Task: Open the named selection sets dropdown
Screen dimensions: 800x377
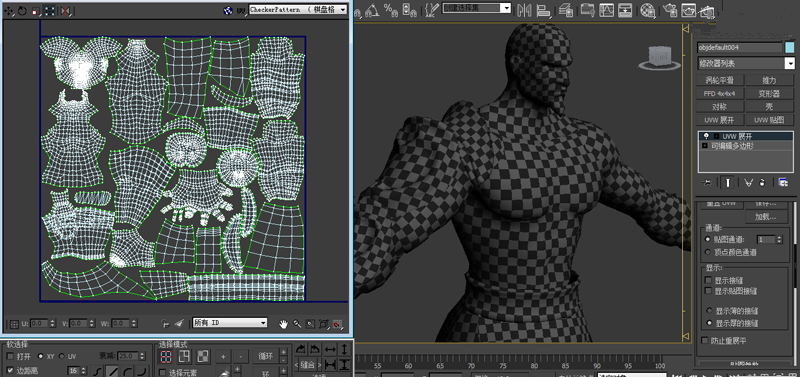Action: 477,8
